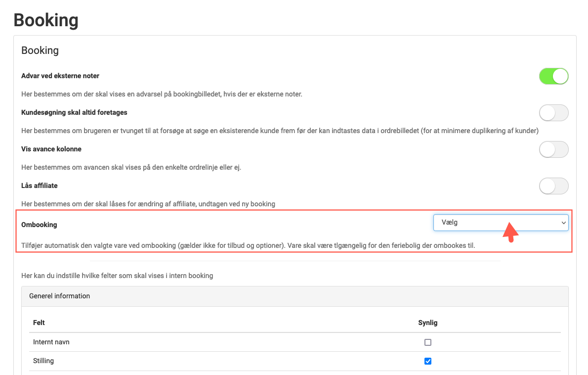Screen dimensions: 588x375
Task: Enable the Lås affiliate switch
Action: (x=553, y=186)
